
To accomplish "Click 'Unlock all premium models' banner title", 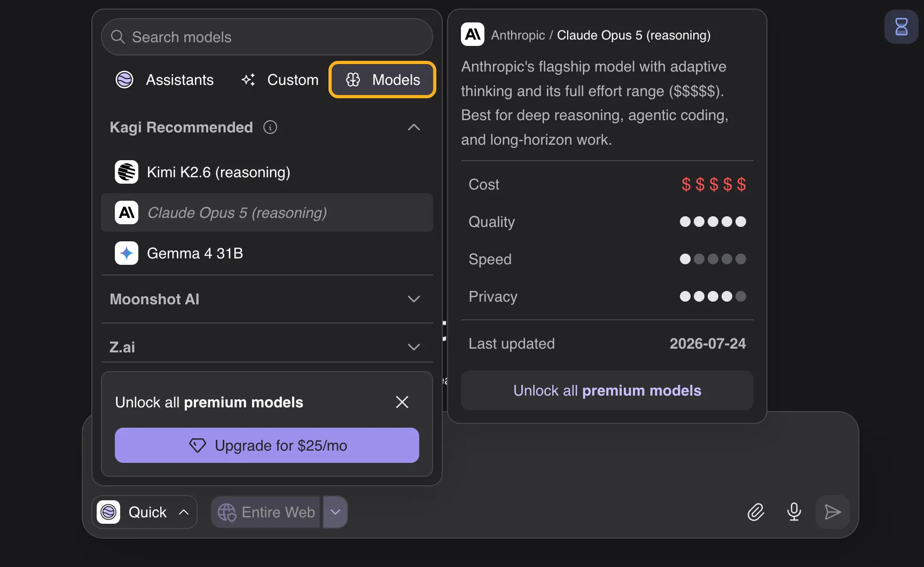I will 209,402.
